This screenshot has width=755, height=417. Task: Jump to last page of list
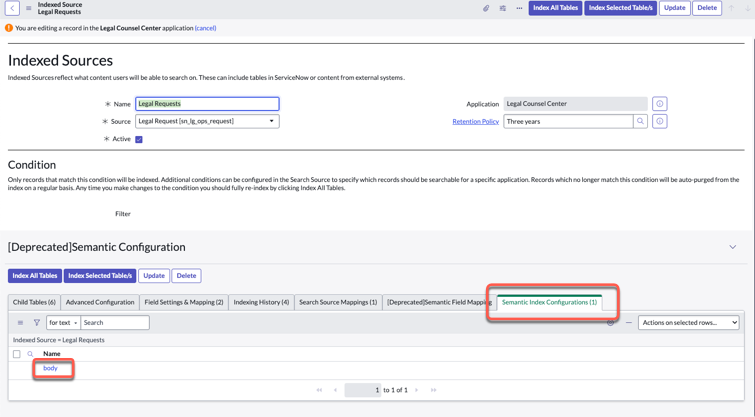pyautogui.click(x=433, y=390)
